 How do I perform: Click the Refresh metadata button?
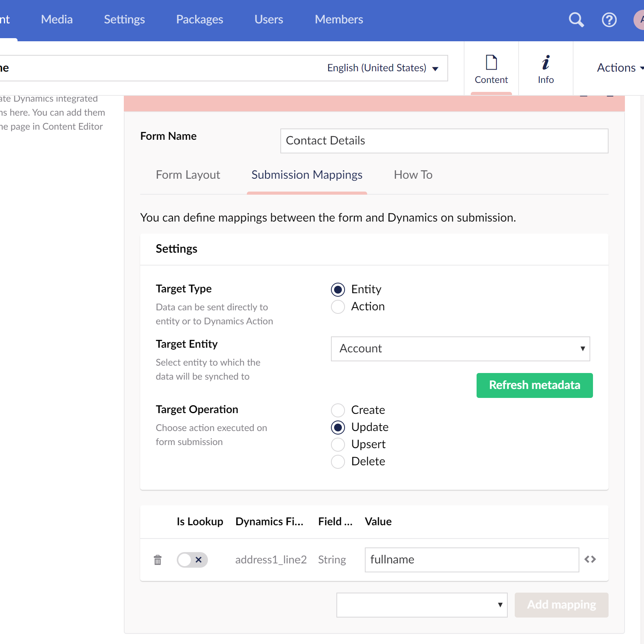pyautogui.click(x=535, y=385)
